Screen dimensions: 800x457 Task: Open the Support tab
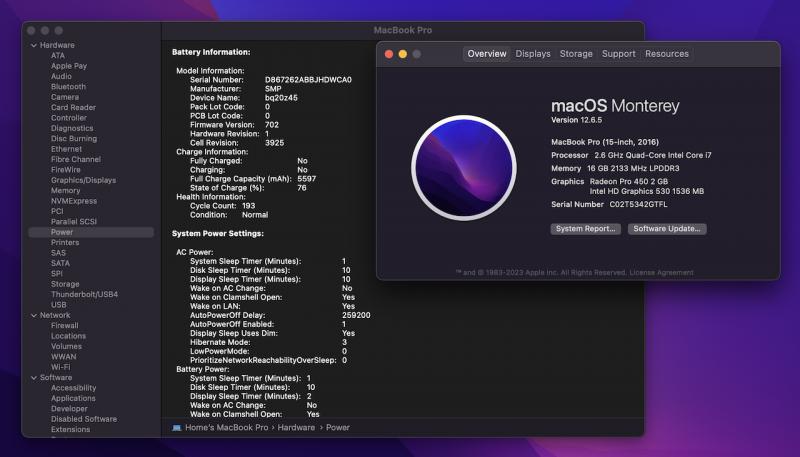click(618, 54)
